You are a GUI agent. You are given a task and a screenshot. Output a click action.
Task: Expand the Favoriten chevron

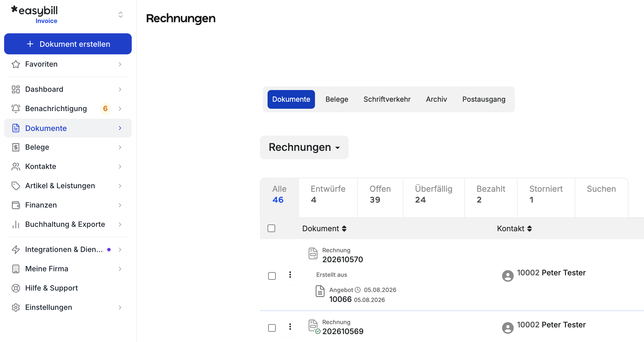pos(120,64)
